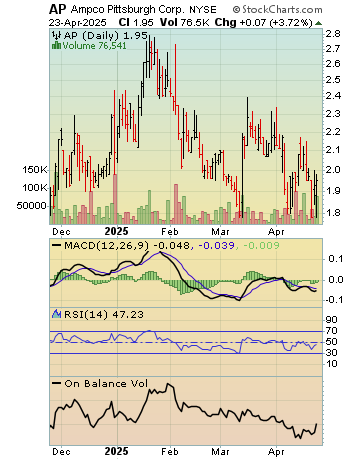This screenshot has width=360, height=460.
Task: Select the RSI(14) 47.23 label
Action: click(x=104, y=314)
